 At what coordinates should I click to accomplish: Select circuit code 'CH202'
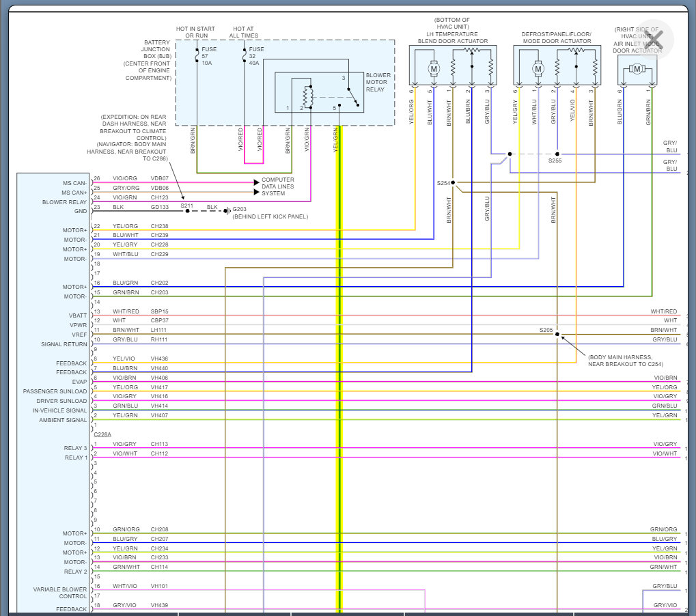coord(159,283)
